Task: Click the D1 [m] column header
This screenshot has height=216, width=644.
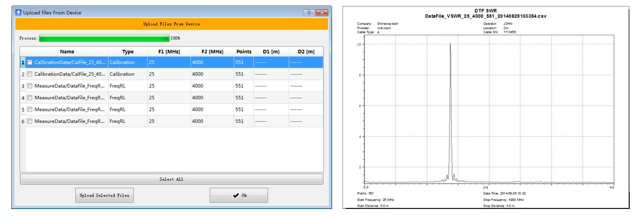Action: (x=271, y=52)
